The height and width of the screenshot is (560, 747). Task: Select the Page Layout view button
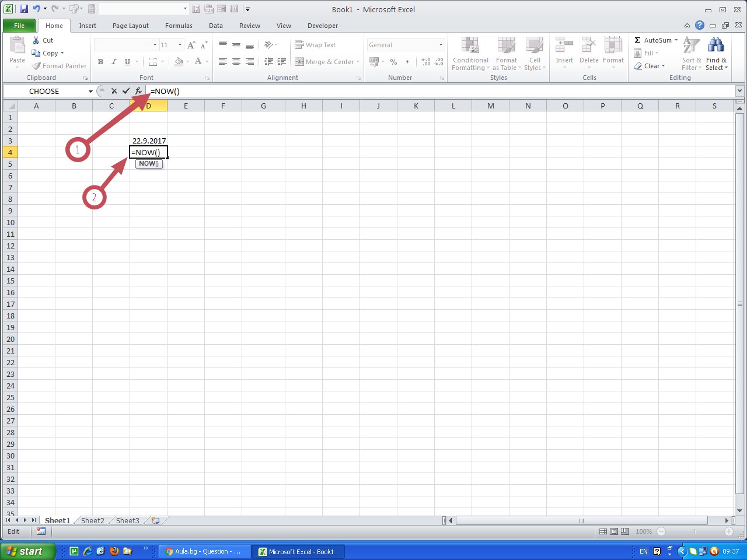(x=614, y=531)
